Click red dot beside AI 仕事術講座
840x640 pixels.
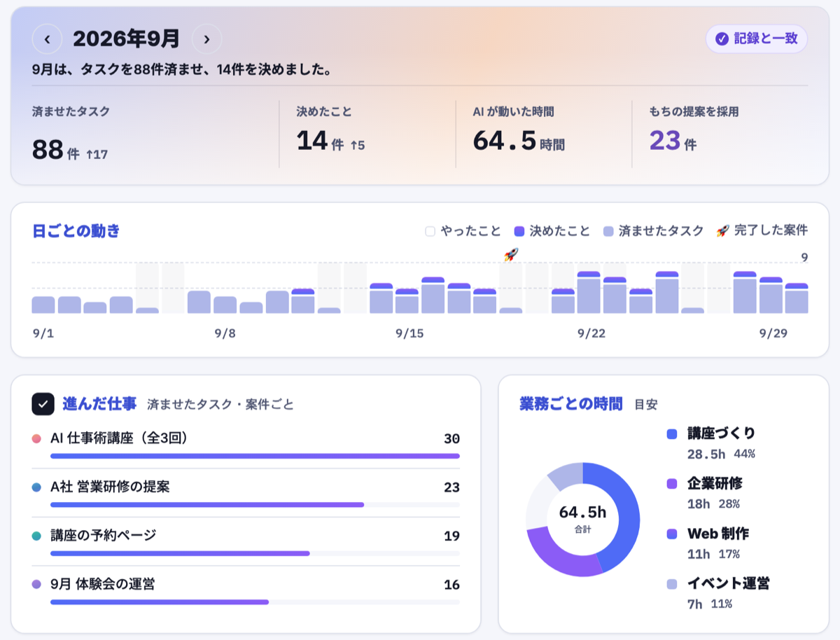coord(36,439)
